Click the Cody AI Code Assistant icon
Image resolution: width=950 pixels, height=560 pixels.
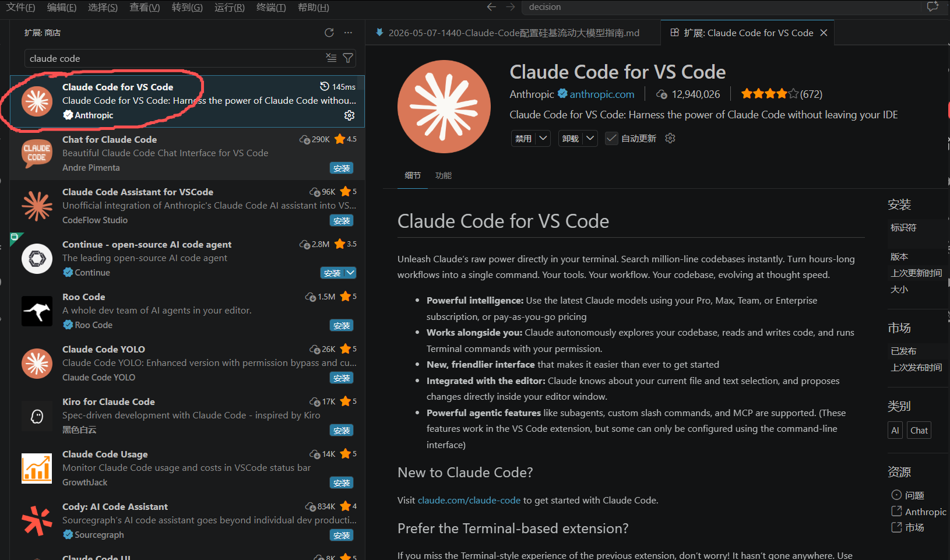coord(37,520)
